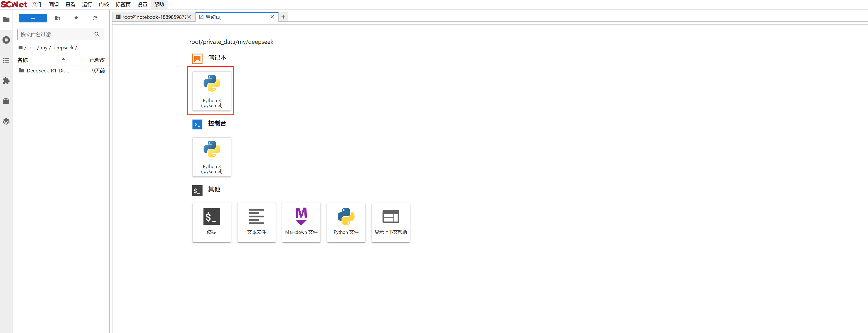Click the upload files icon
The image size is (868, 333).
76,18
